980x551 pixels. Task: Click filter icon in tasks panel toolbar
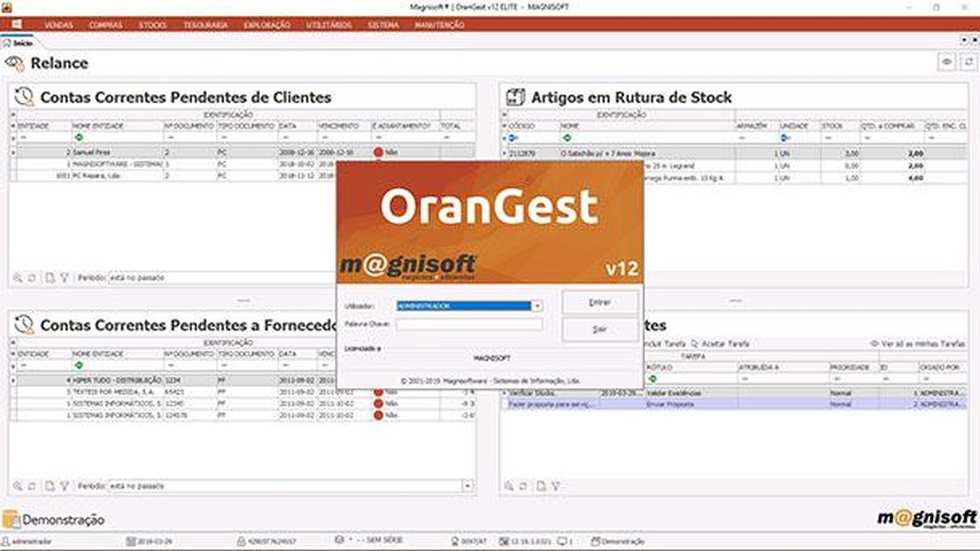(556, 486)
